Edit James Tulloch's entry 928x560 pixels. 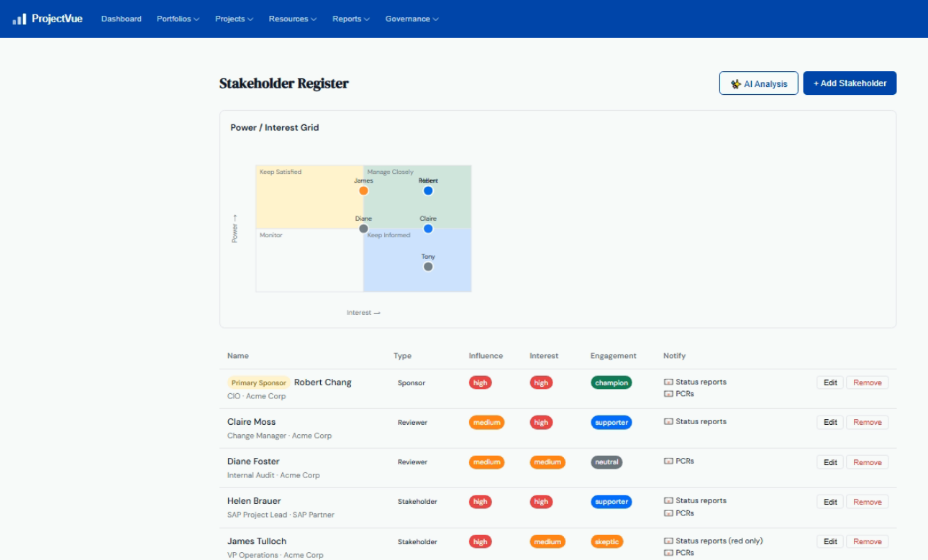(830, 541)
